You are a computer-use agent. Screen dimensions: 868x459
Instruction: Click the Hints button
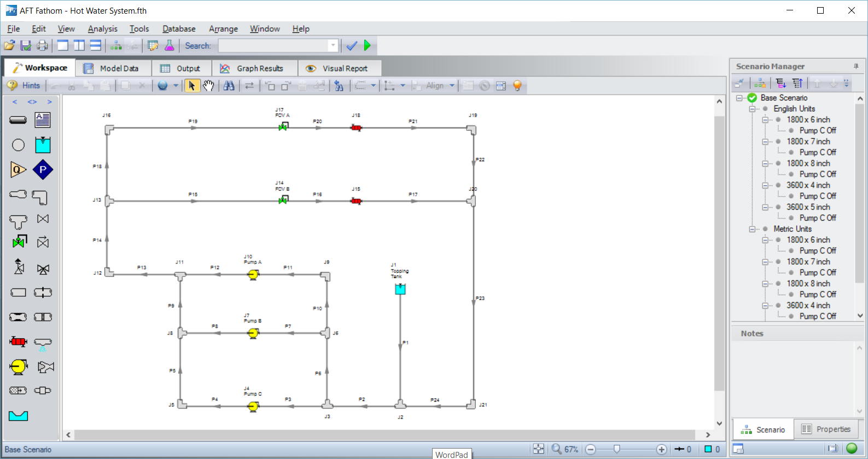click(x=24, y=85)
